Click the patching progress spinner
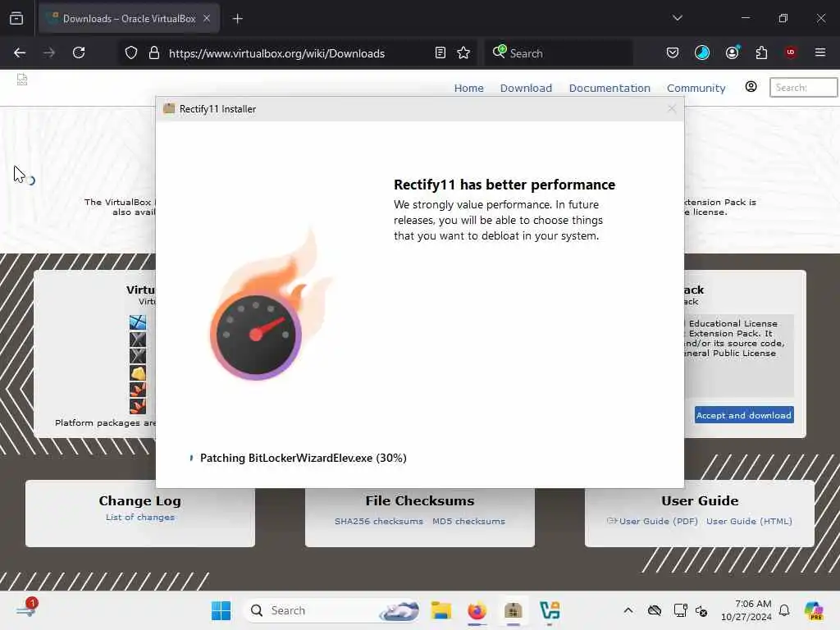The image size is (840, 630). [x=191, y=458]
